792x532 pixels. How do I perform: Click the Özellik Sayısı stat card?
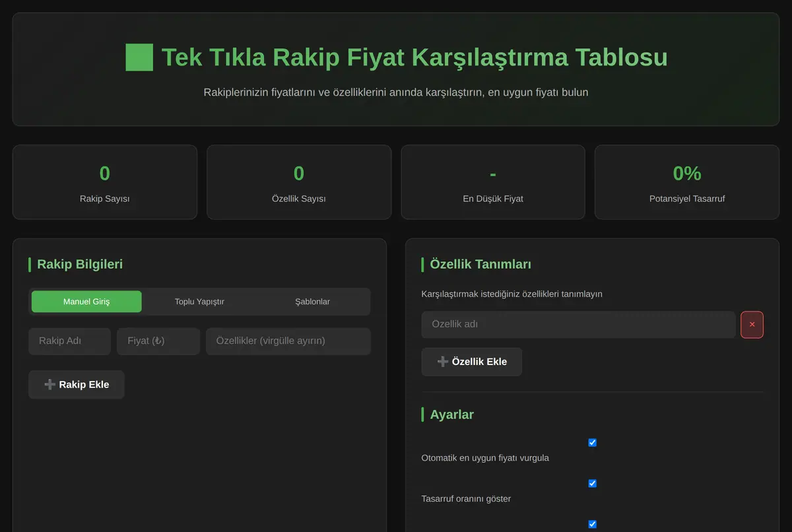(299, 182)
